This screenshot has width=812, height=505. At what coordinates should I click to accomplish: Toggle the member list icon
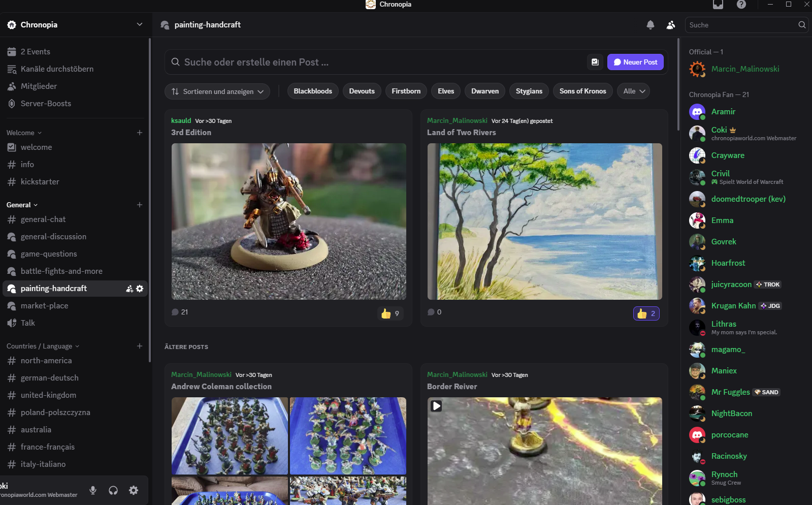(x=671, y=25)
